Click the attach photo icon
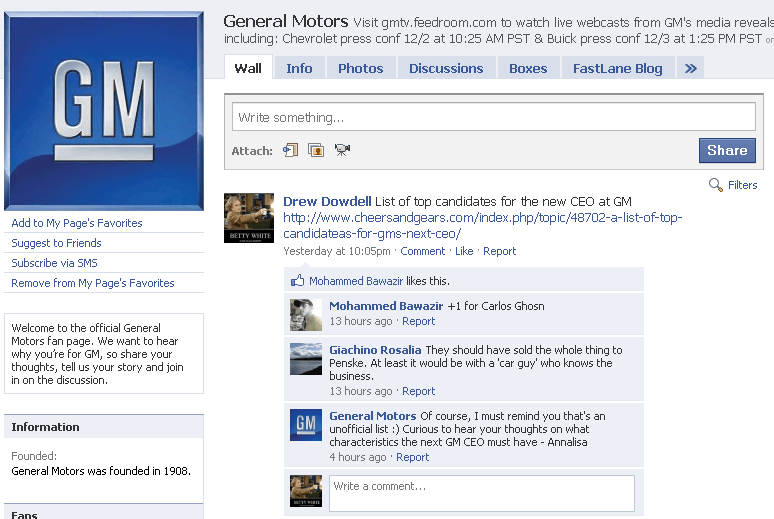The height and width of the screenshot is (519, 774). (x=316, y=150)
